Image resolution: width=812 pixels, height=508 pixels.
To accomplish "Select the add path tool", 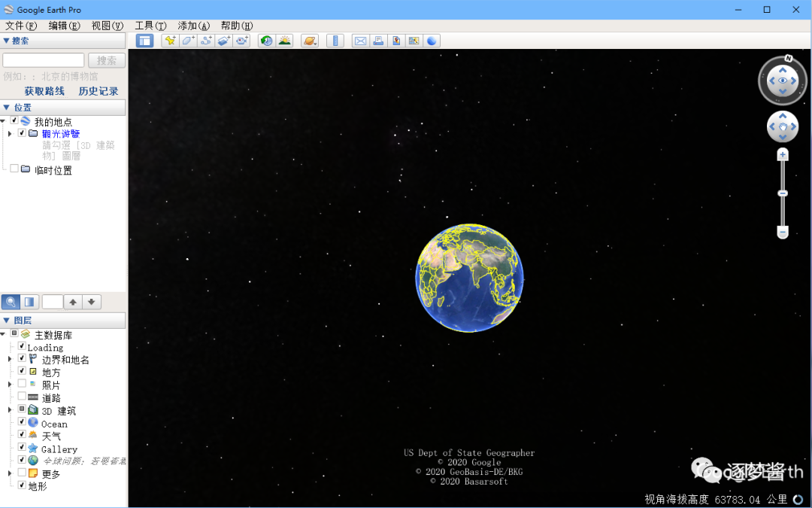I will click(206, 41).
